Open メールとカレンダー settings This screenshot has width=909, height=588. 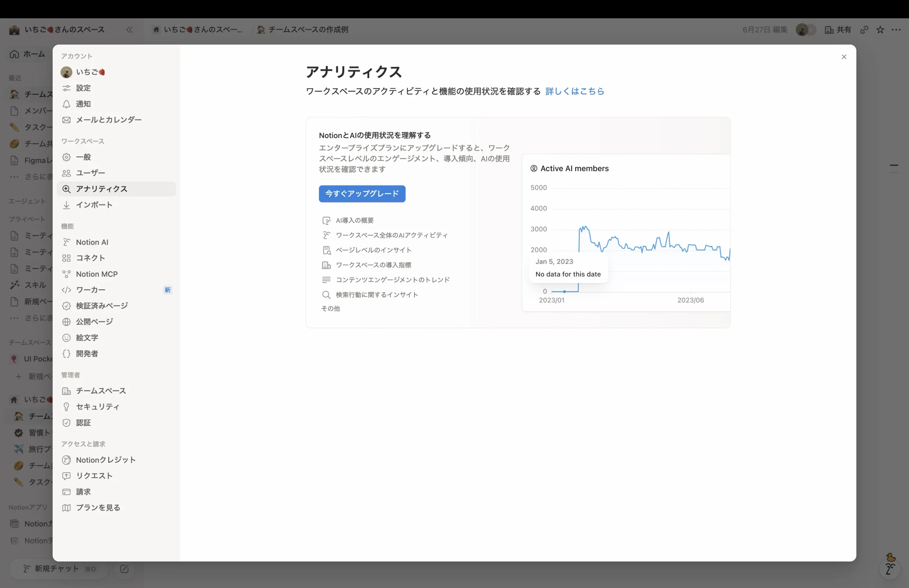coord(116,120)
